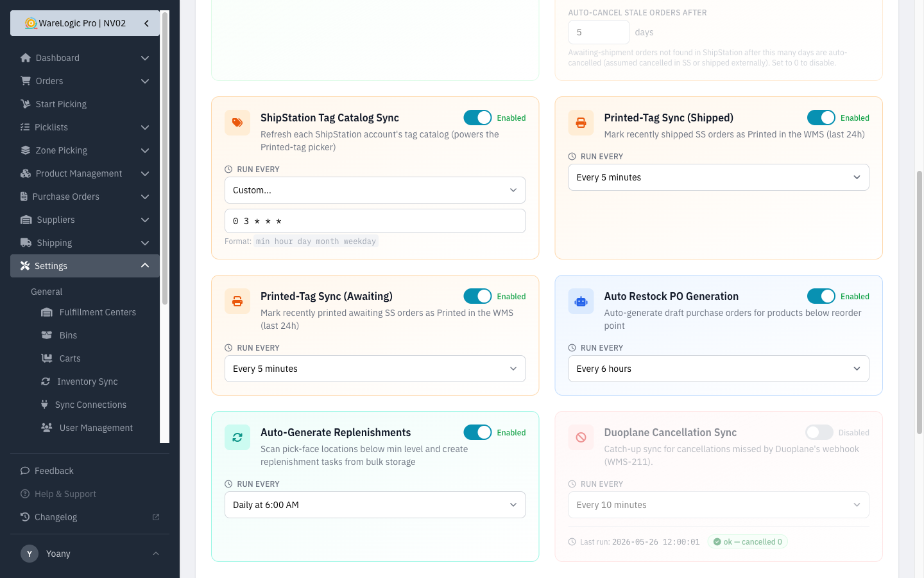Toggle Printed-Tag Sync (Shipped) off

click(821, 118)
